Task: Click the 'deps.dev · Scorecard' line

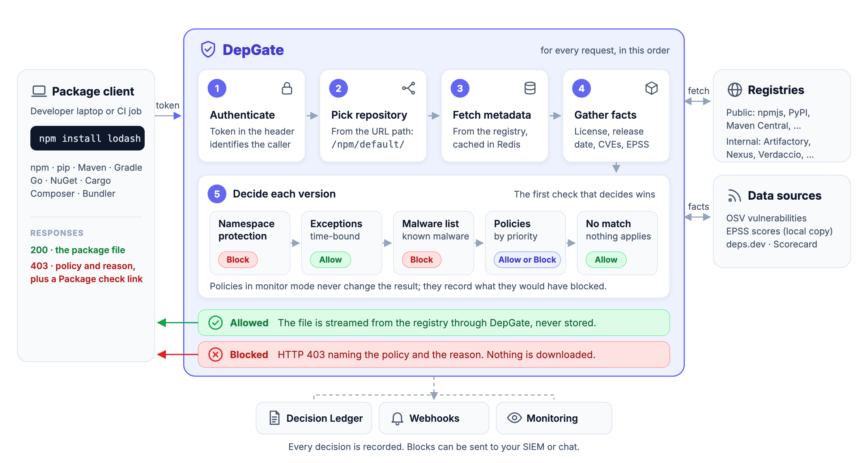Action: coord(772,244)
